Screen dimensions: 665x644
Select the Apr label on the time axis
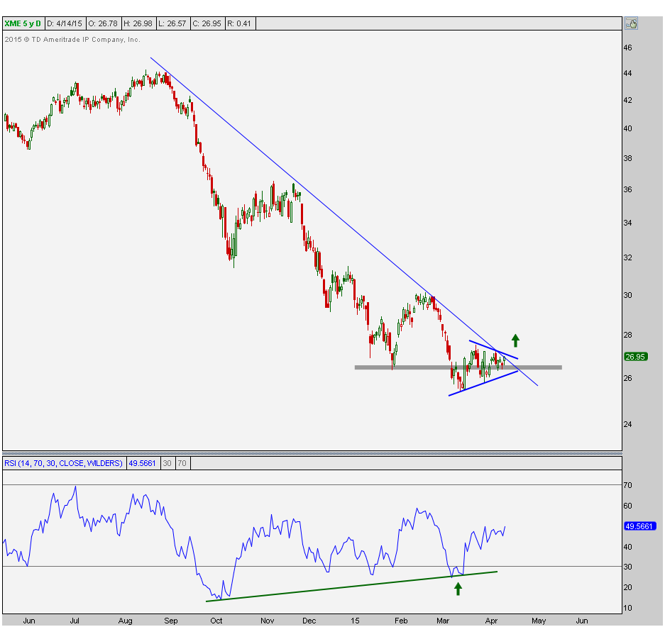point(491,621)
